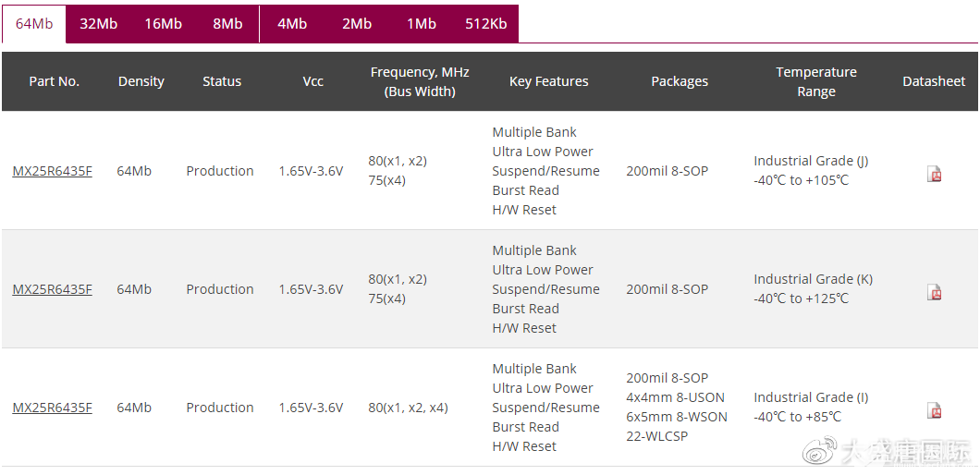Click the Vcc column header
Image resolution: width=980 pixels, height=475 pixels.
click(313, 81)
